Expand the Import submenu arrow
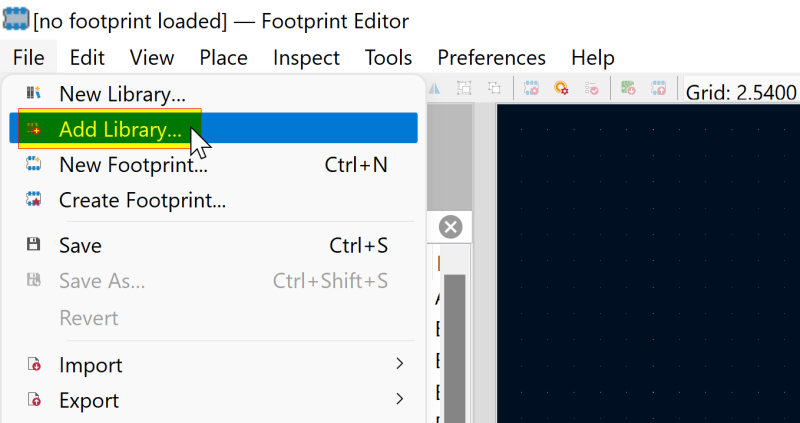 pos(400,364)
